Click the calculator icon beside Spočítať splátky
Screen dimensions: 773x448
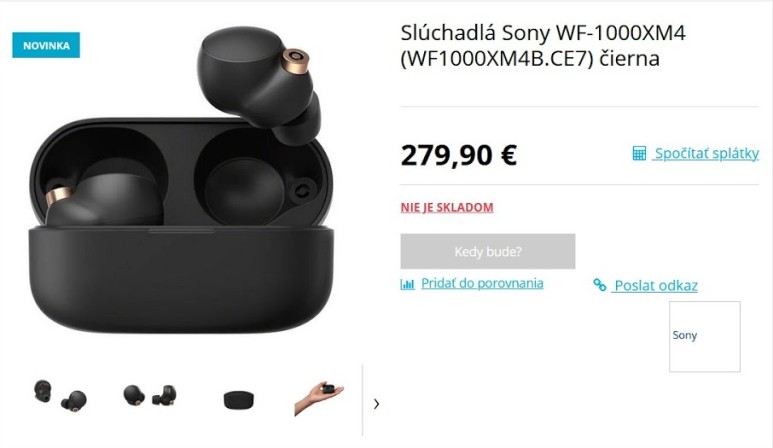pos(639,153)
